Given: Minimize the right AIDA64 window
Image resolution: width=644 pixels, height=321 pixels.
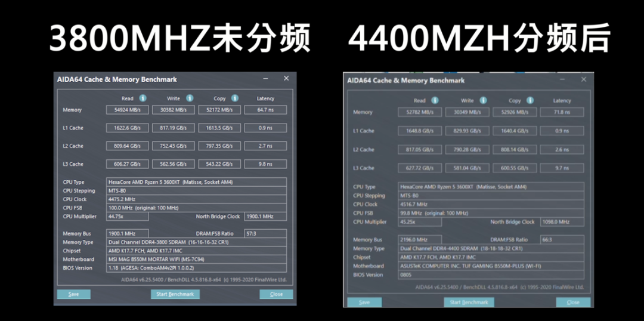Looking at the screenshot, I should click(563, 79).
